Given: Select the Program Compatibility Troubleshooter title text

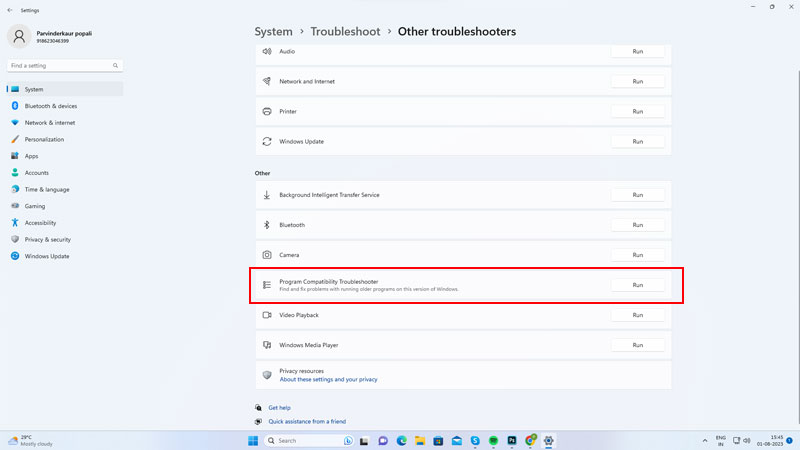Looking at the screenshot, I should (x=329, y=282).
